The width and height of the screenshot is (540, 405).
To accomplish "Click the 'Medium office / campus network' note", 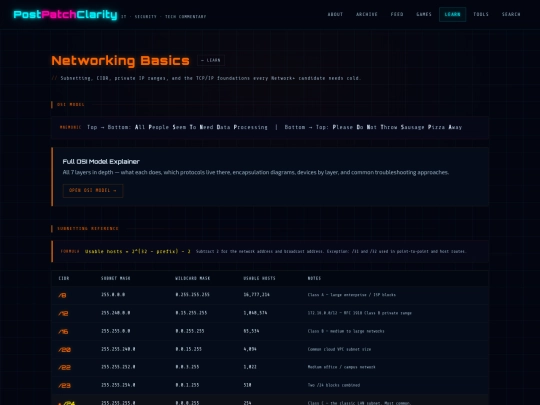I will 342,367.
